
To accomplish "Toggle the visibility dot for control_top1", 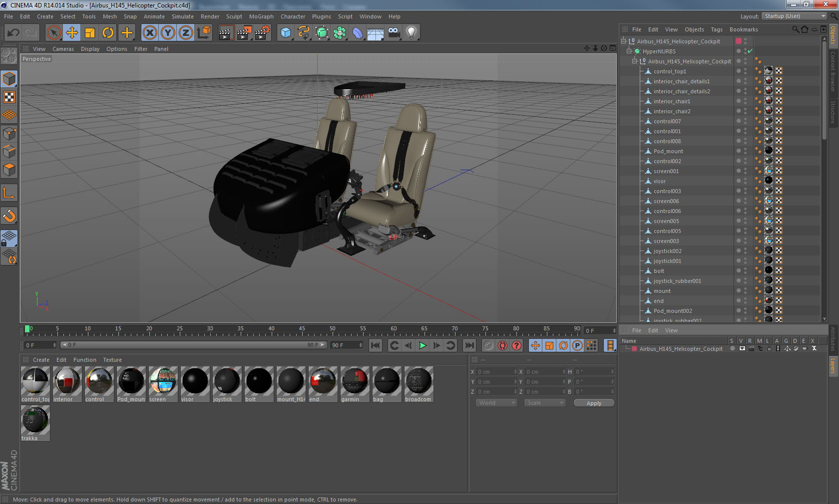I will 739,70.
